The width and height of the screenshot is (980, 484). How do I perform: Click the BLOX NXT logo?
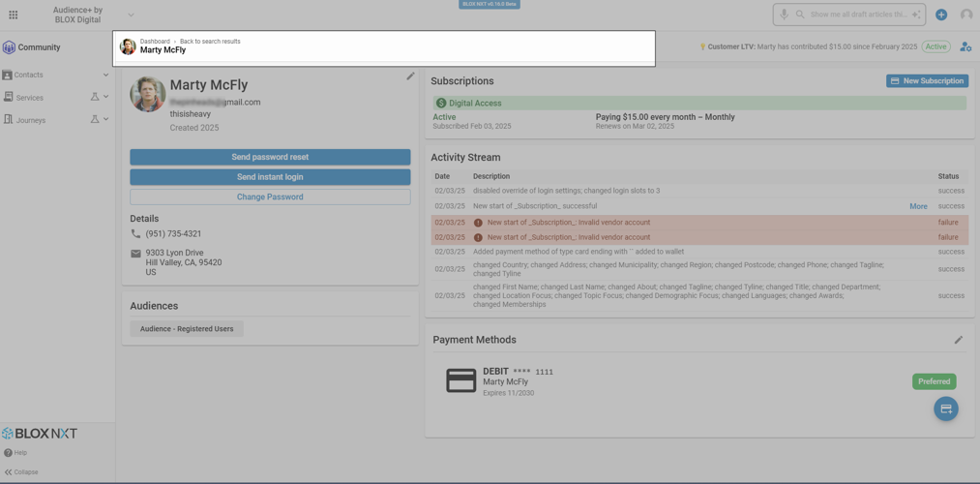[x=40, y=434]
